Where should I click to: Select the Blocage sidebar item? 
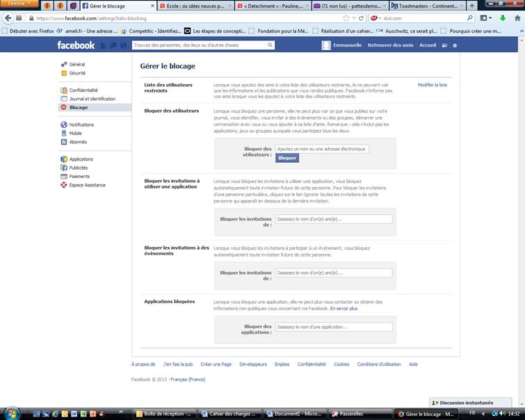95,108
